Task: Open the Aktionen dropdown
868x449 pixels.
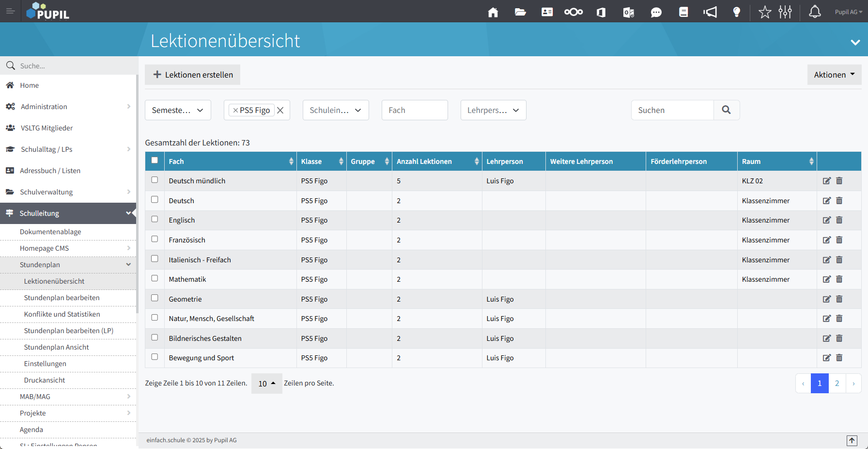Action: coord(834,75)
